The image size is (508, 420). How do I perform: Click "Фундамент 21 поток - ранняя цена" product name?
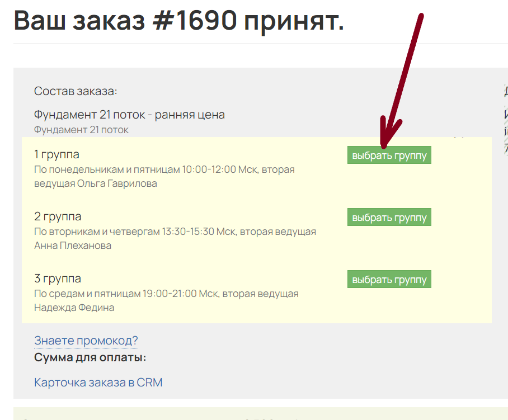point(129,115)
